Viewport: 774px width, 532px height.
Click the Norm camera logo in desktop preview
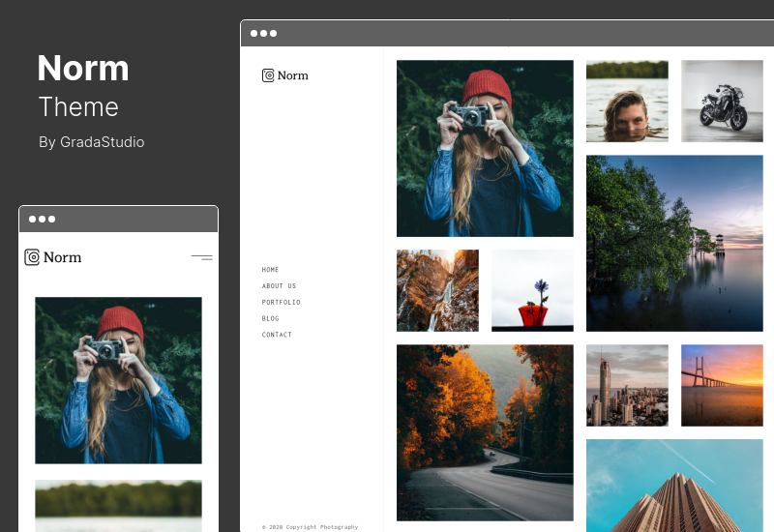click(268, 75)
